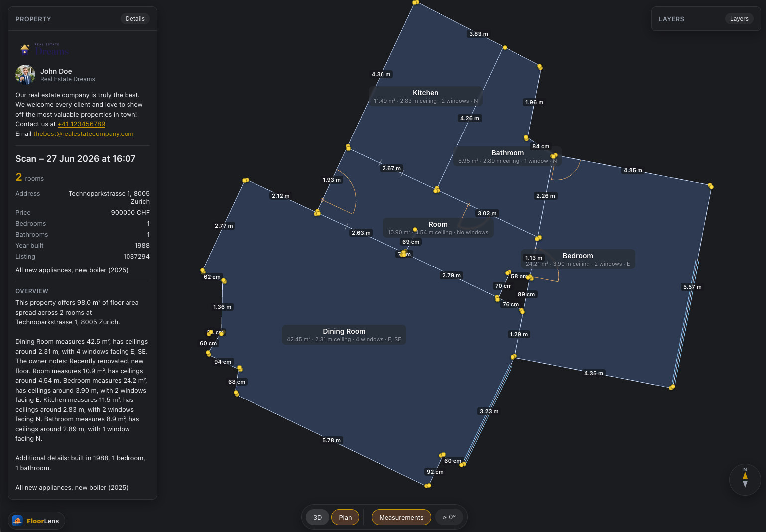Screen dimensions: 766x532
Task: Click the 5.57 m wall measurement
Action: click(x=692, y=287)
